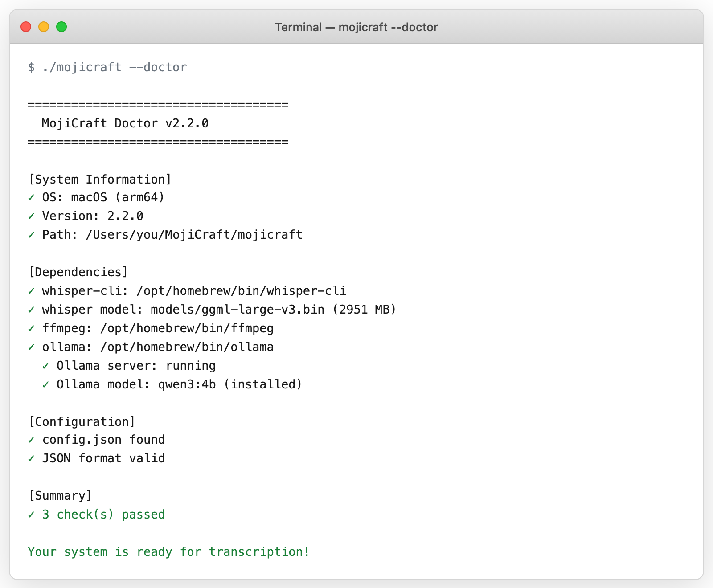This screenshot has height=588, width=713.
Task: Click the MojiCraft Doctor v2.2.0 heading
Action: pos(125,123)
